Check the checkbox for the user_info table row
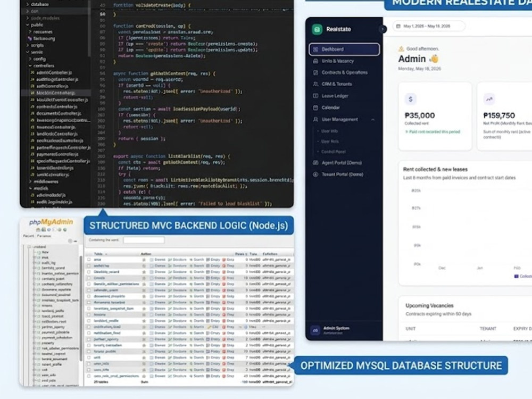Screen dimensions: 532x399 click(89, 364)
